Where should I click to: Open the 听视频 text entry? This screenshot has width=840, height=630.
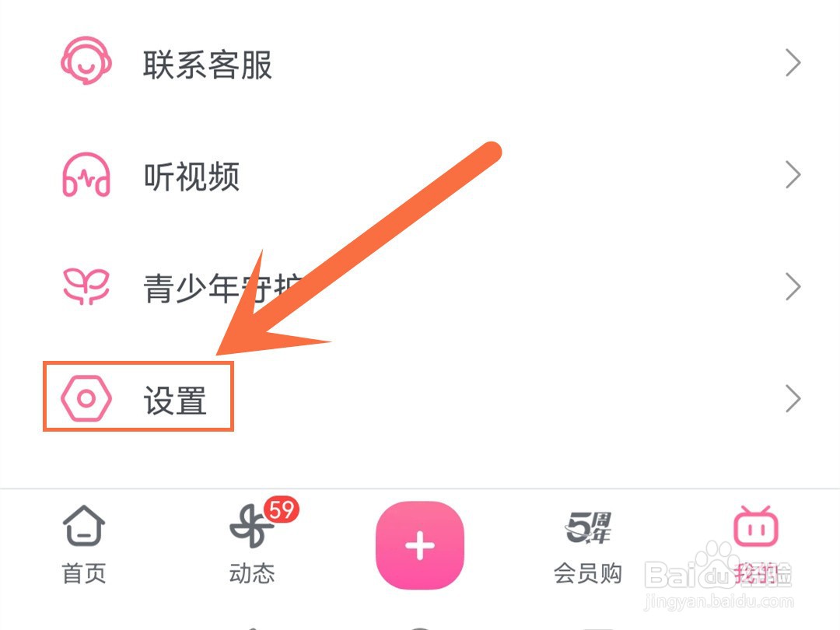(x=191, y=177)
